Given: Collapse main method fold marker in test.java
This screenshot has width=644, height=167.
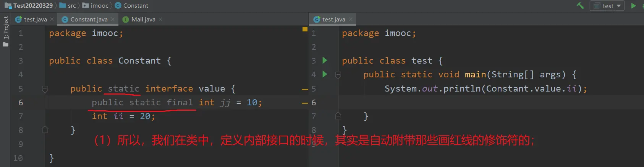Looking at the screenshot, I should [x=338, y=75].
